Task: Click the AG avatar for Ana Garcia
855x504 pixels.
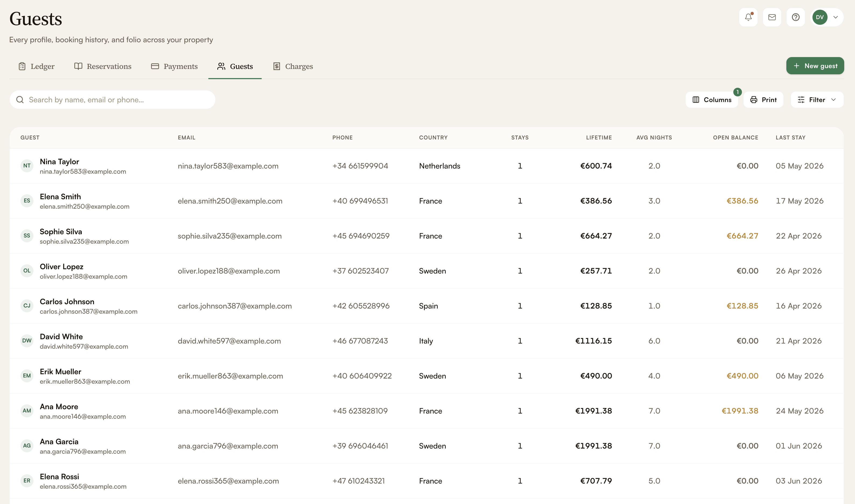Action: tap(27, 446)
